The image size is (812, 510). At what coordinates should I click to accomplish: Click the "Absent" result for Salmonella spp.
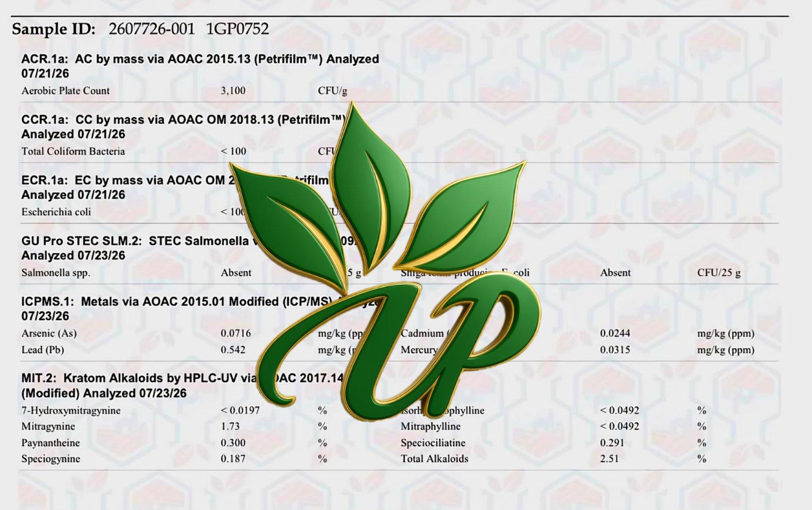(x=236, y=272)
